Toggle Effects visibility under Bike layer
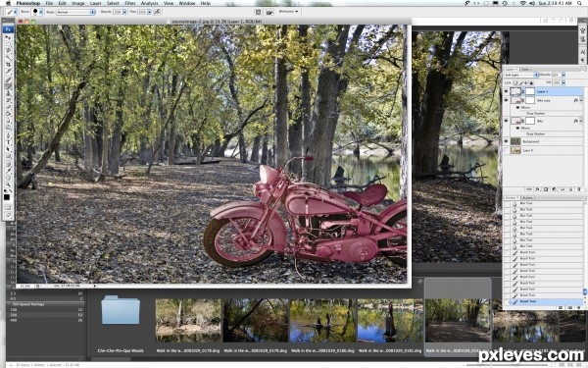 tap(517, 128)
